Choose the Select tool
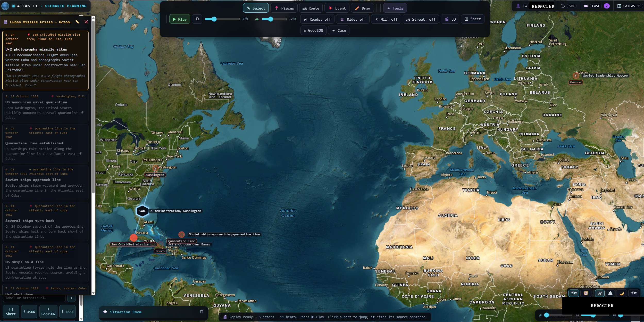 [256, 8]
